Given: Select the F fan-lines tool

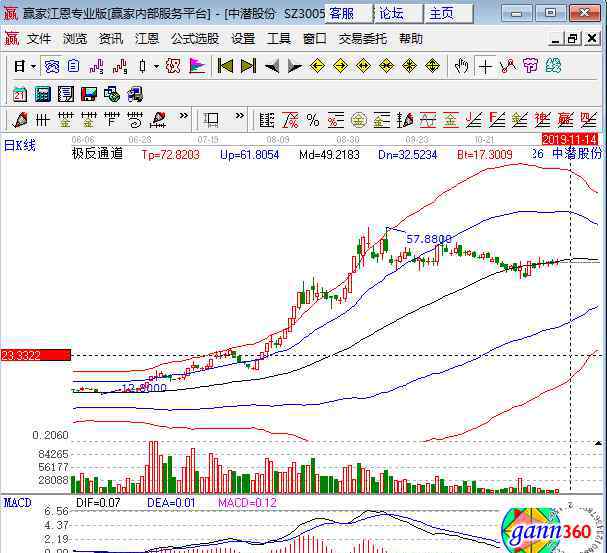Looking at the screenshot, I should [x=497, y=120].
